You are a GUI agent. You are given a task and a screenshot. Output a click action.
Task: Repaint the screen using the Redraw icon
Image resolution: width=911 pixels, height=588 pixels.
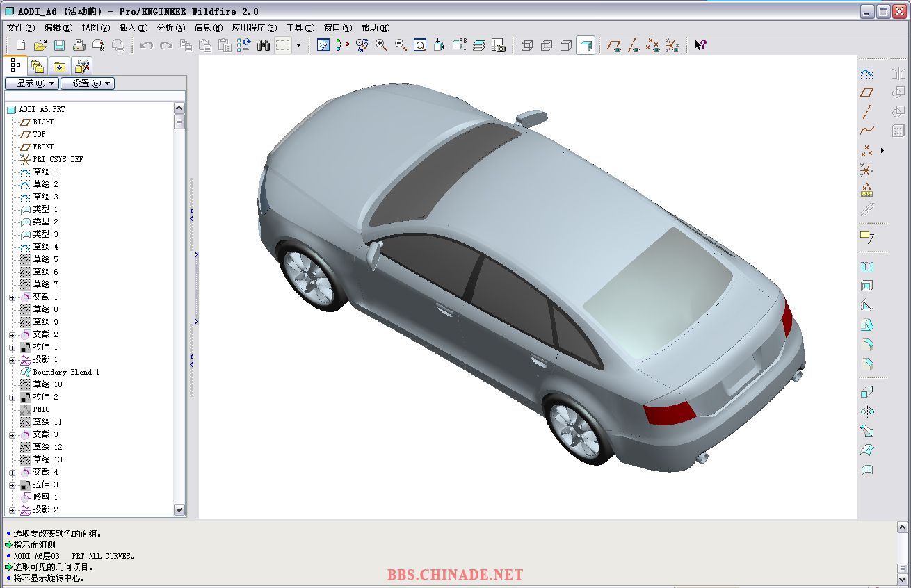[x=323, y=45]
